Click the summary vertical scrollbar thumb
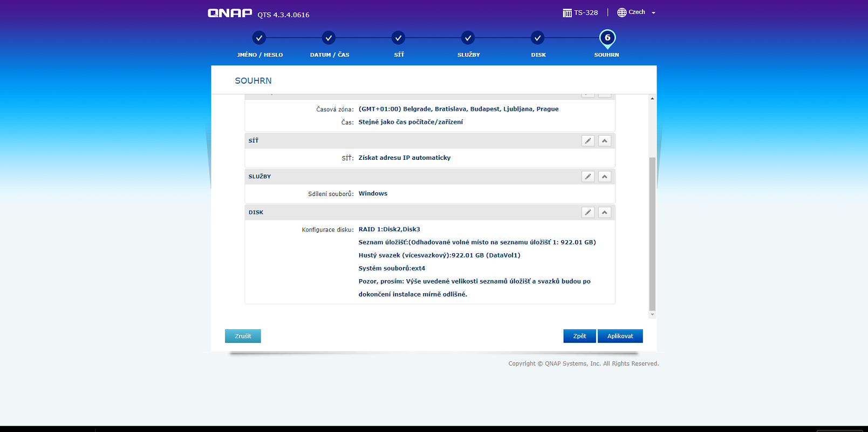This screenshot has width=868, height=432. [x=652, y=234]
